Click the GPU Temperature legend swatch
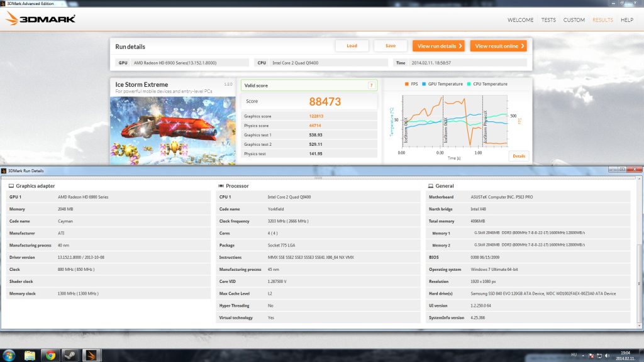Image resolution: width=644 pixels, height=362 pixels. (424, 84)
